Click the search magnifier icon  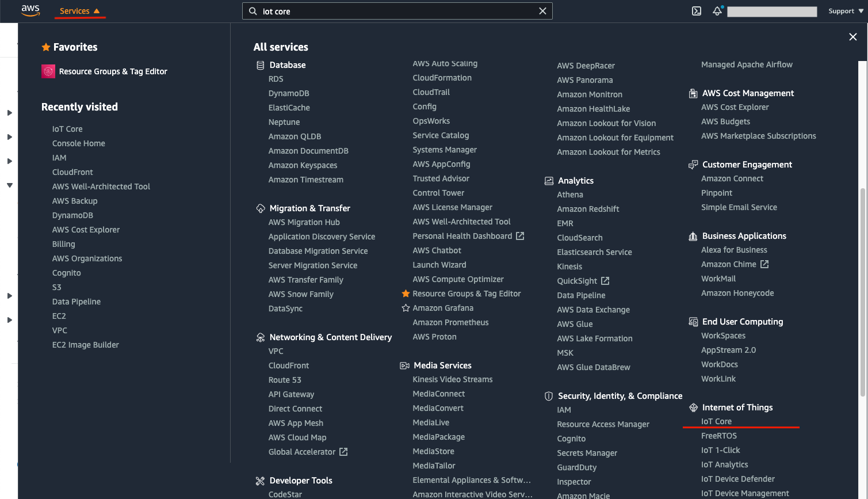pyautogui.click(x=253, y=11)
